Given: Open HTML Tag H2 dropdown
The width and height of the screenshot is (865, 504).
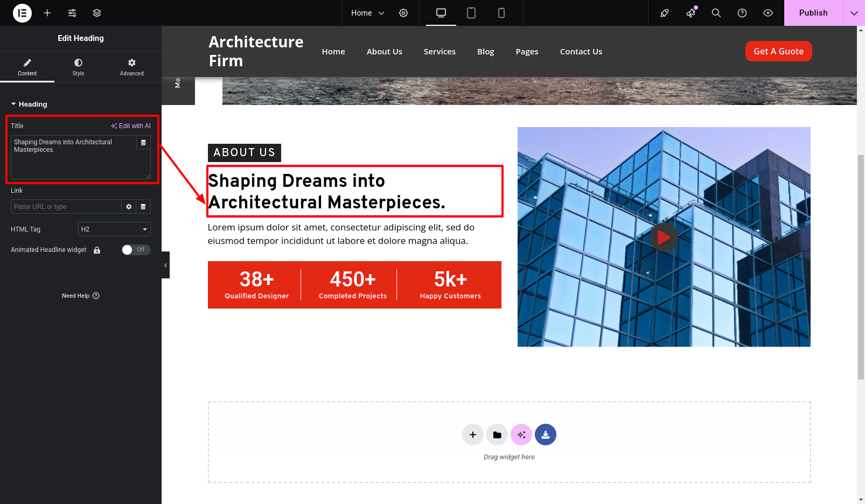Looking at the screenshot, I should tap(114, 229).
